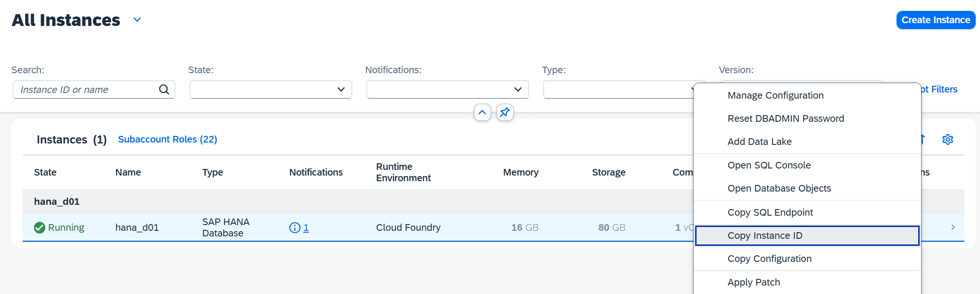
Task: Choose Reset DBADMIN Password
Action: (807, 118)
